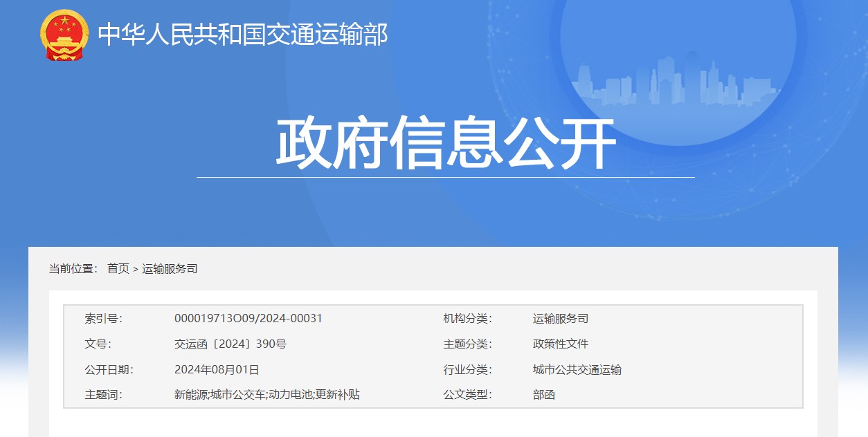
Task: Select the 公开日期 label
Action: coord(109,370)
